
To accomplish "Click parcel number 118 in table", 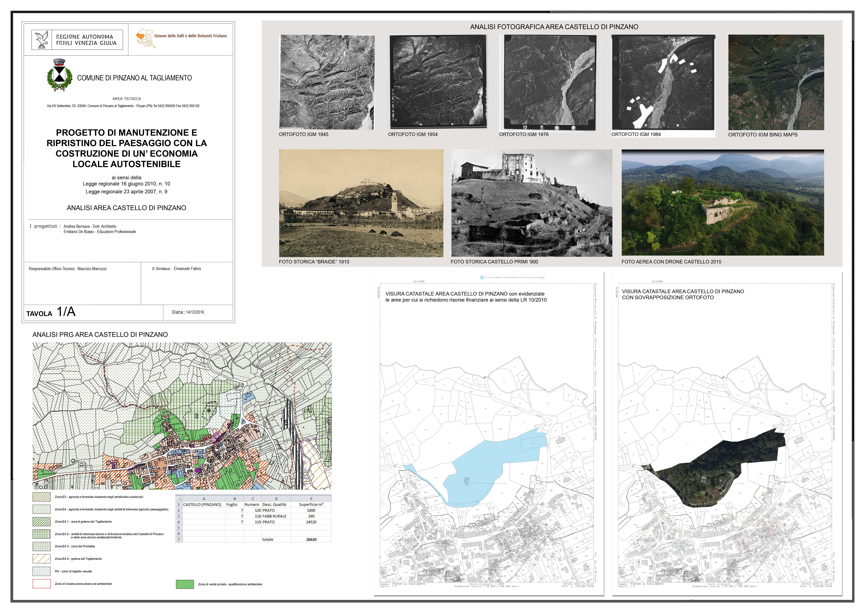I will point(253,516).
